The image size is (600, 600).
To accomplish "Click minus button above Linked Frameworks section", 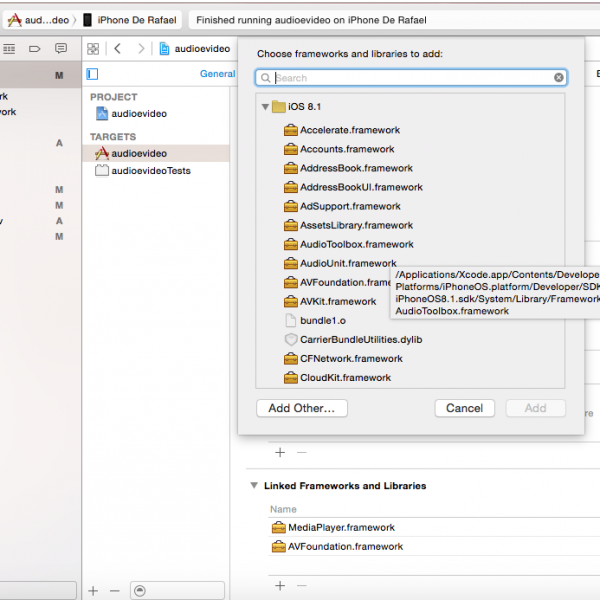I will tap(302, 453).
